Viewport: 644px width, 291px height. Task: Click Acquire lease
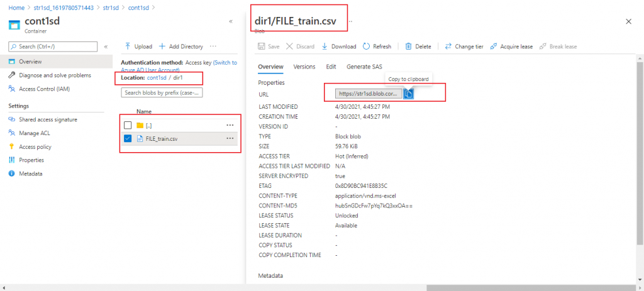click(x=511, y=47)
